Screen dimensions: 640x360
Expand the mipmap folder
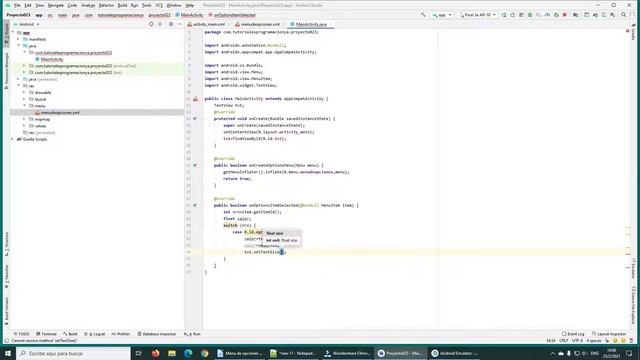coord(24,119)
